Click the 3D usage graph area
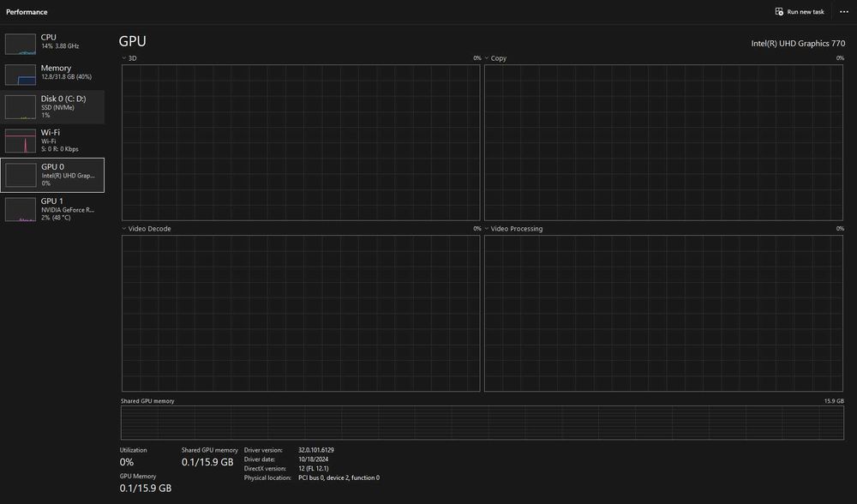The image size is (857, 504). [x=301, y=142]
